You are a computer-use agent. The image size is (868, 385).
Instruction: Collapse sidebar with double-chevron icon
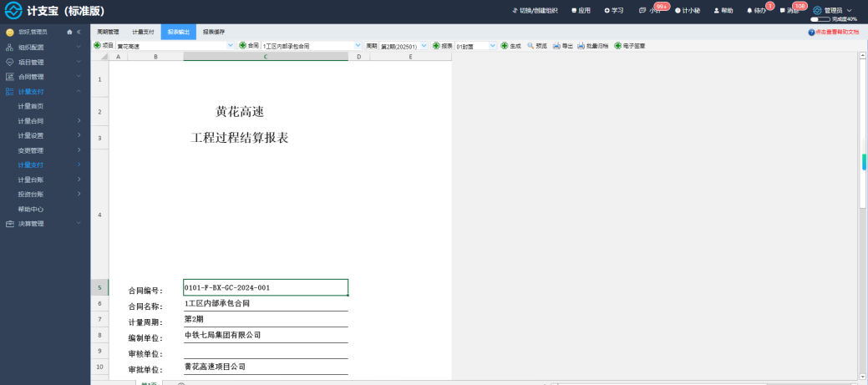pyautogui.click(x=79, y=32)
